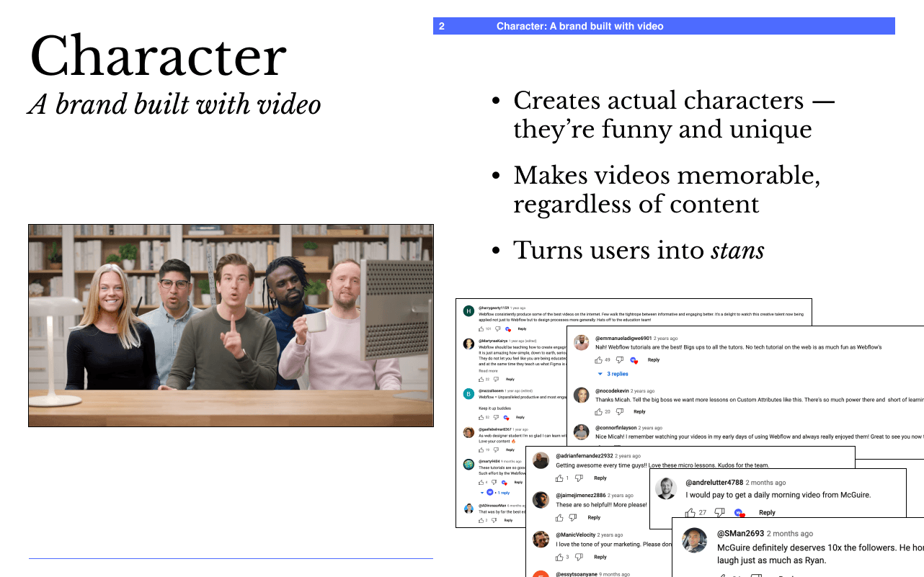This screenshot has height=577, width=924.
Task: Dislike the @jaimejimenez2886 comment
Action: point(574,517)
